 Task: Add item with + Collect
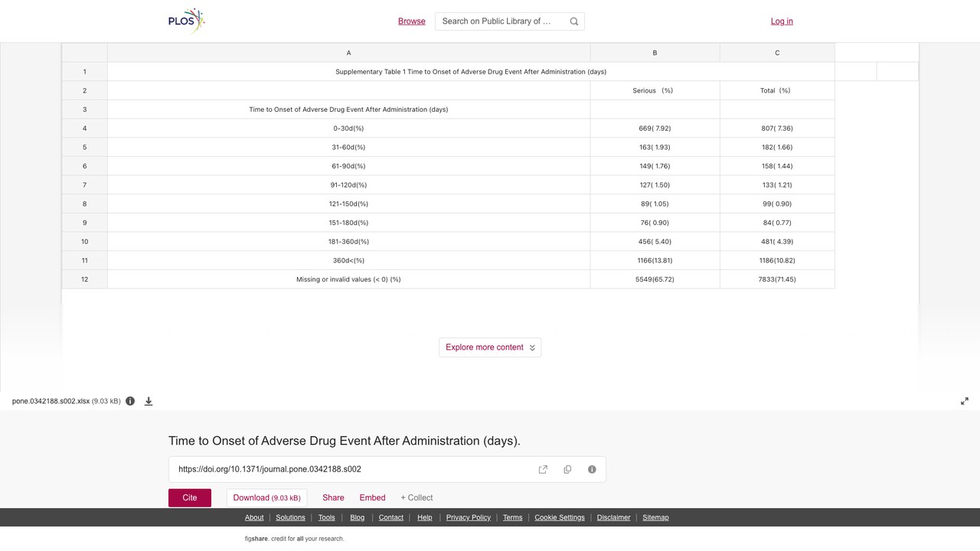click(416, 497)
